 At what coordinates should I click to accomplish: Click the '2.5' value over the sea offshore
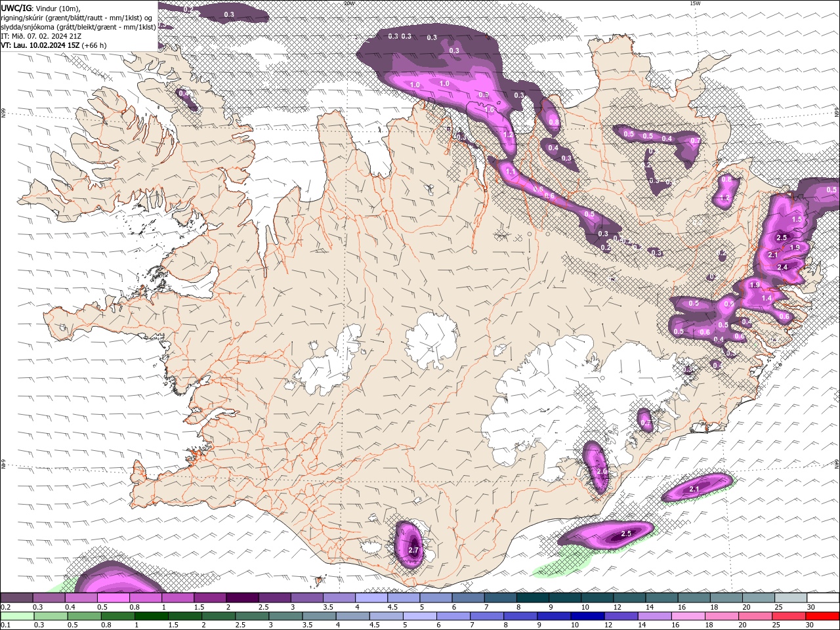(626, 534)
